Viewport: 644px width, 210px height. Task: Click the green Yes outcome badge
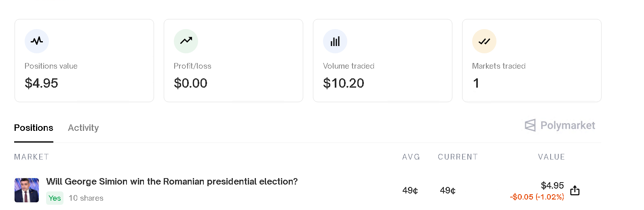(55, 198)
